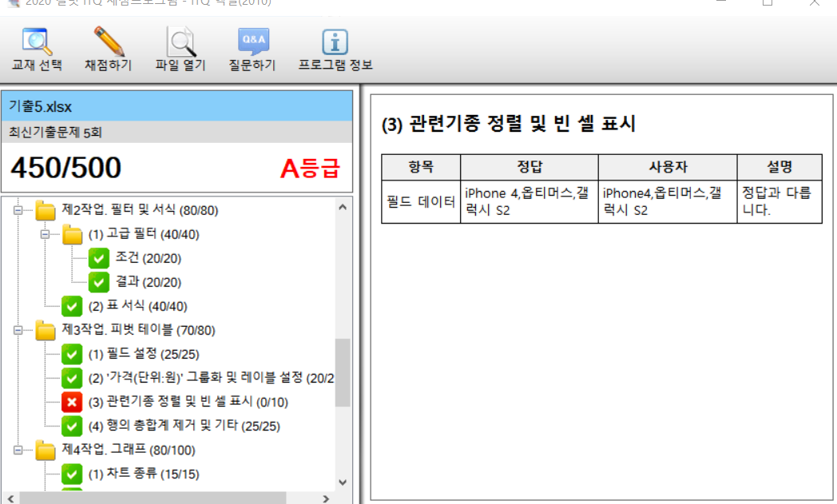Screen dimensions: 837x504
Task: Collapse the 제4작업. 그래프 tree node
Action: pos(18,450)
